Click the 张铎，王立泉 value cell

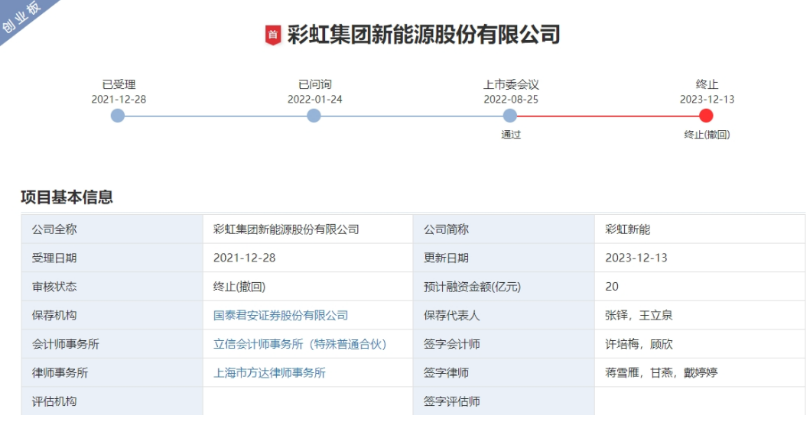point(700,315)
